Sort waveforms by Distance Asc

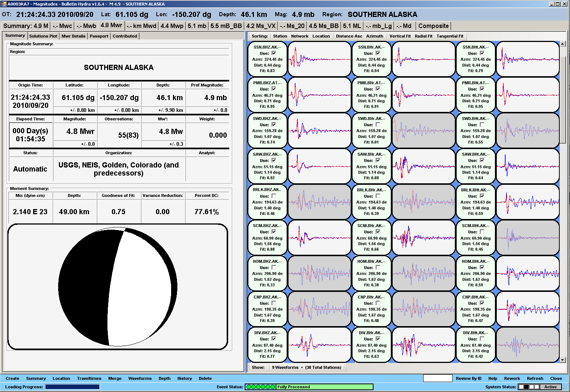click(349, 36)
